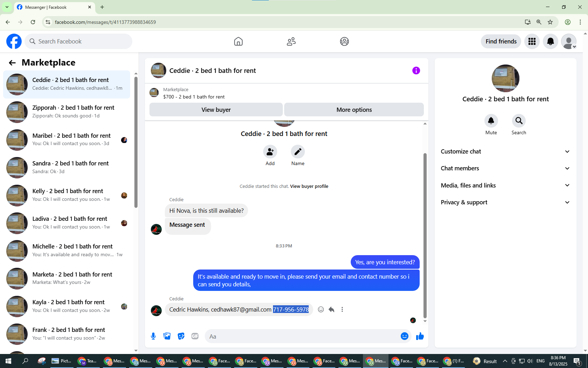Click the Facebook logo icon

14,41
